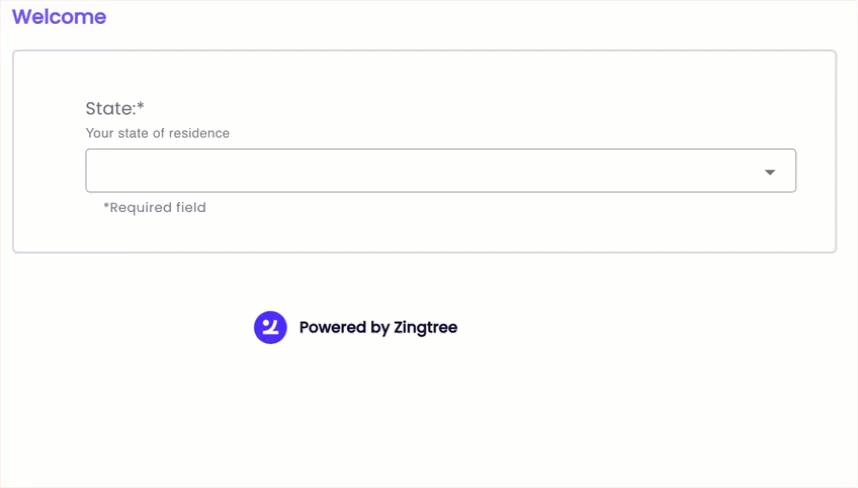This screenshot has height=488, width=858.
Task: Click the middle of the State combo box
Action: [x=440, y=171]
